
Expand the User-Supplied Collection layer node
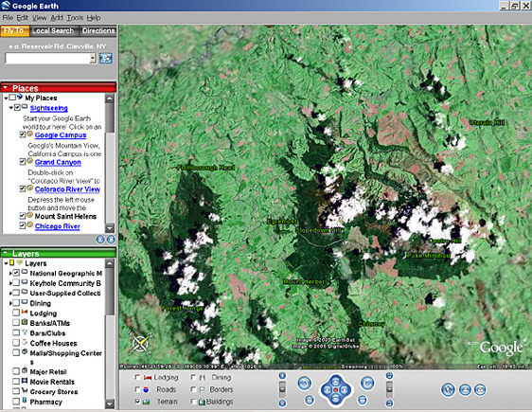[10, 293]
